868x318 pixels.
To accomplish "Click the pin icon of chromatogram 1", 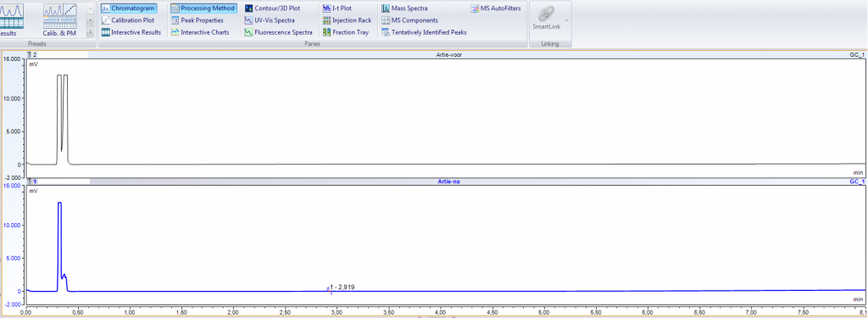I will pyautogui.click(x=30, y=181).
